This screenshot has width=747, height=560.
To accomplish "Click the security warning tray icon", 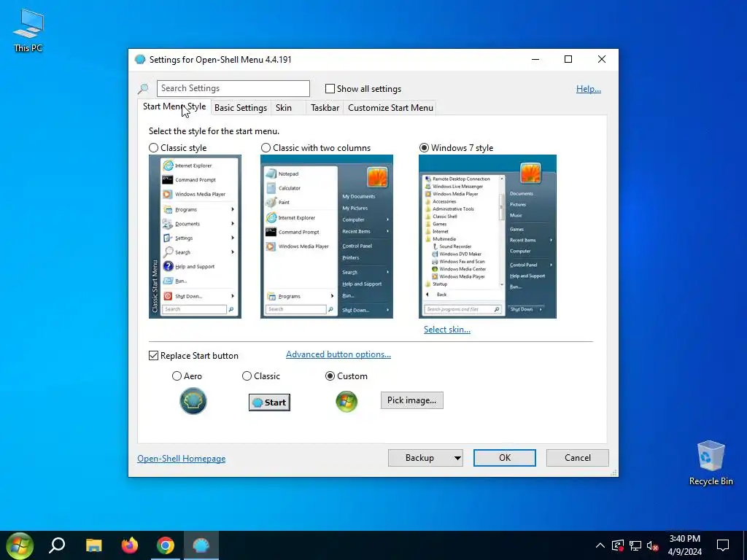I will point(618,545).
